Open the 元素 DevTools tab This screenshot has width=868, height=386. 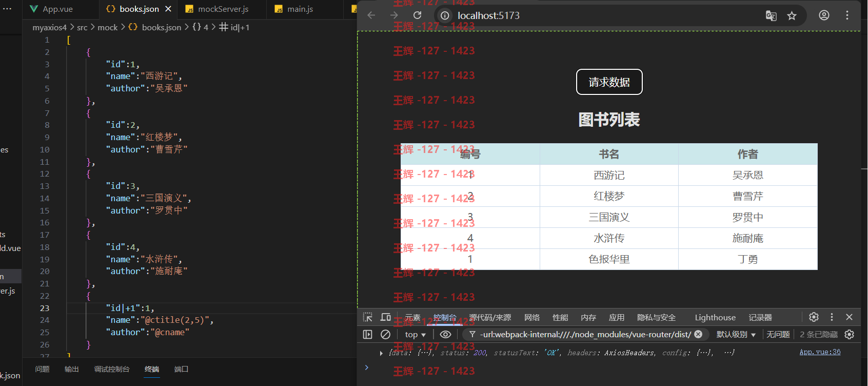412,318
